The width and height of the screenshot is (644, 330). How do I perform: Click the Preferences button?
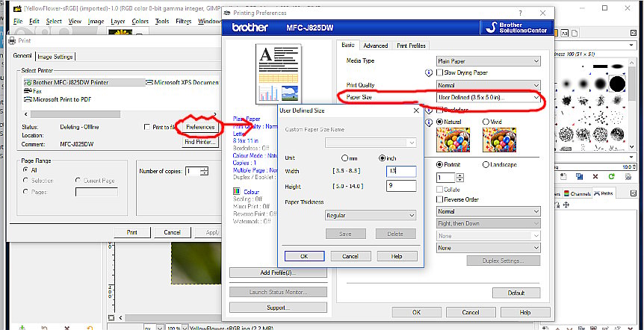[x=200, y=127]
